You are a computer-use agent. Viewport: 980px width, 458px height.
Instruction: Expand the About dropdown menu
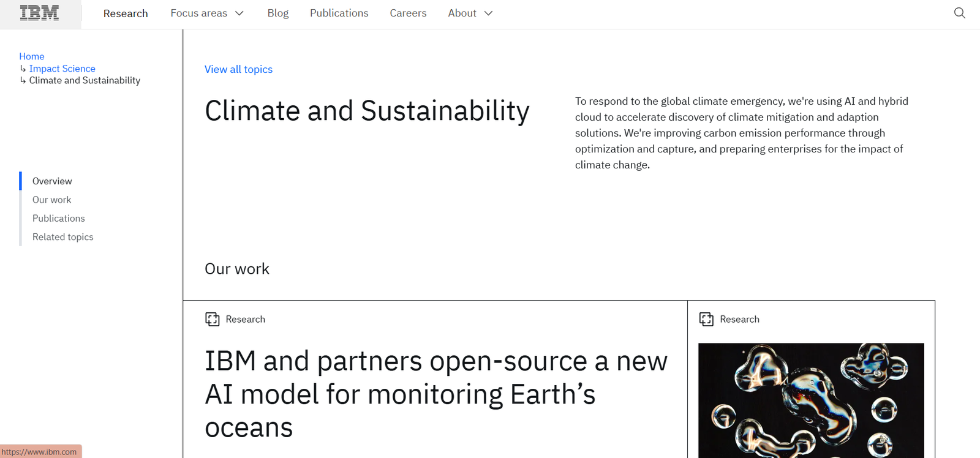click(470, 13)
